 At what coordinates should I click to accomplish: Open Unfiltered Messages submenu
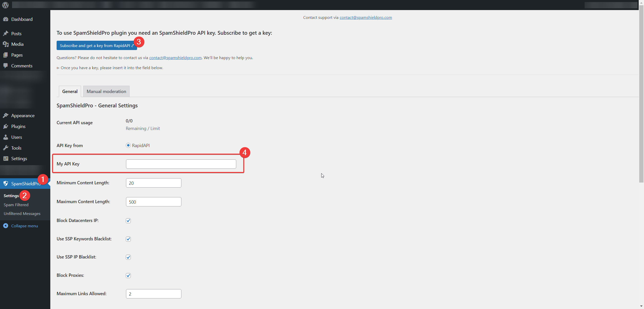coord(22,214)
